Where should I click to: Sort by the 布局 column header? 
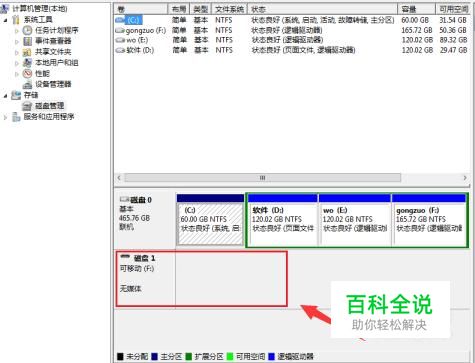click(179, 9)
